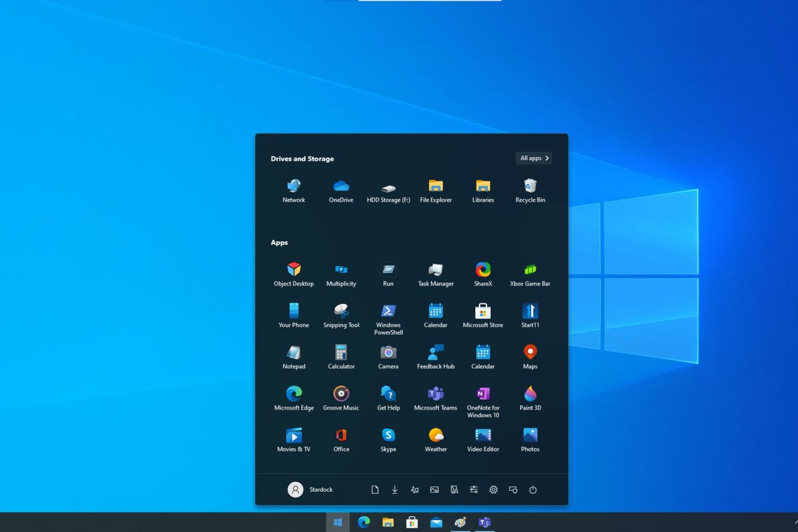Screen dimensions: 798x532
Task: Launch Calculator
Action: tap(341, 358)
